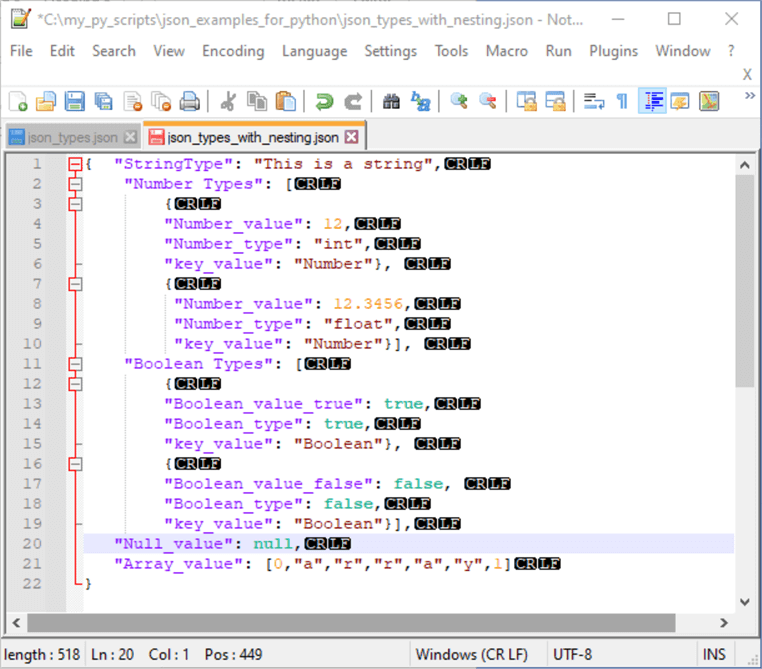Click on "Array_value" key text
The height and width of the screenshot is (669, 762).
point(179,564)
